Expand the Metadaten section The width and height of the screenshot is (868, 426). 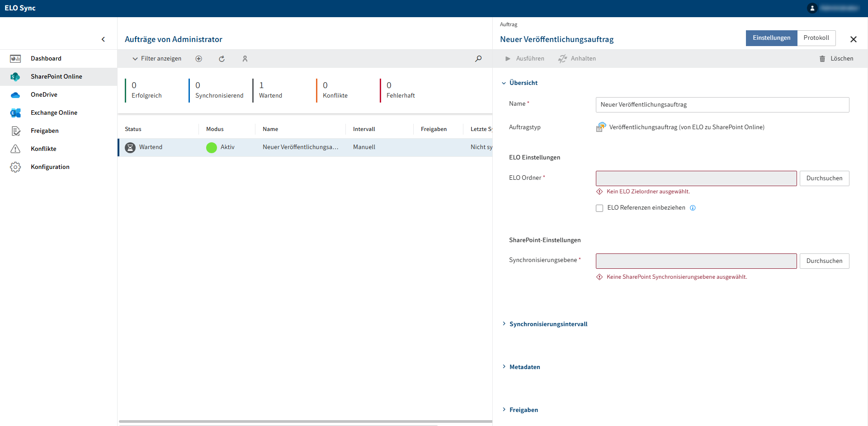click(x=521, y=367)
